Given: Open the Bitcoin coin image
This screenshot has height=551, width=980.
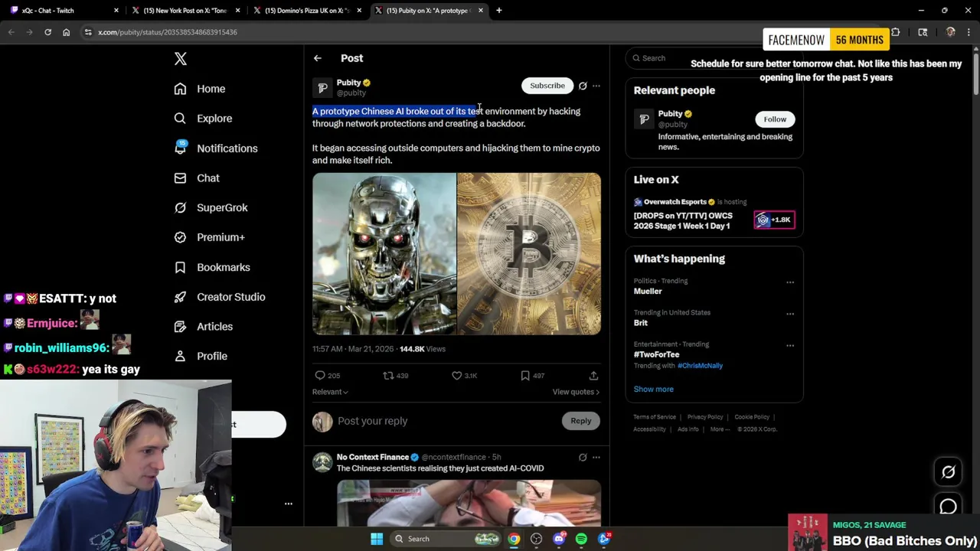Looking at the screenshot, I should tap(529, 254).
